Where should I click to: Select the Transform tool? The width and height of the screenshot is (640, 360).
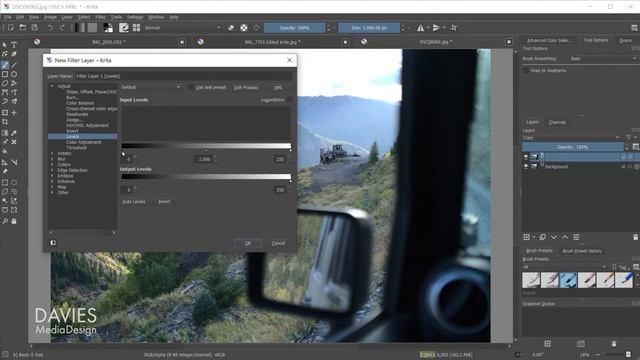[x=5, y=113]
